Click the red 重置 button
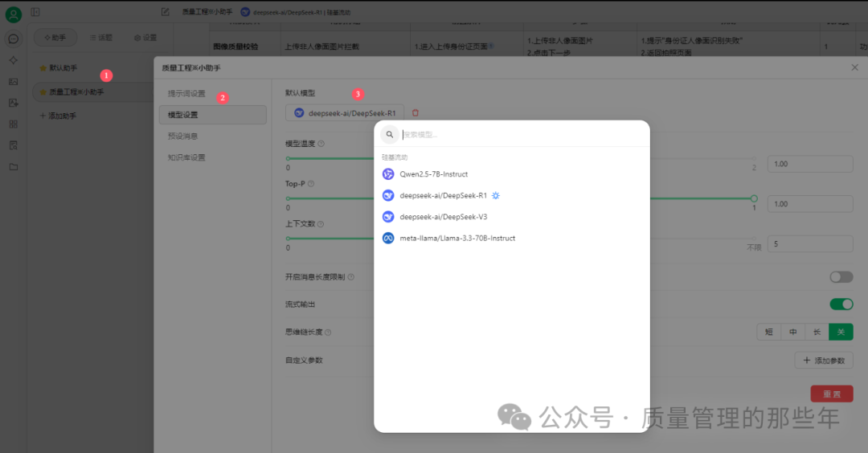 click(x=832, y=394)
